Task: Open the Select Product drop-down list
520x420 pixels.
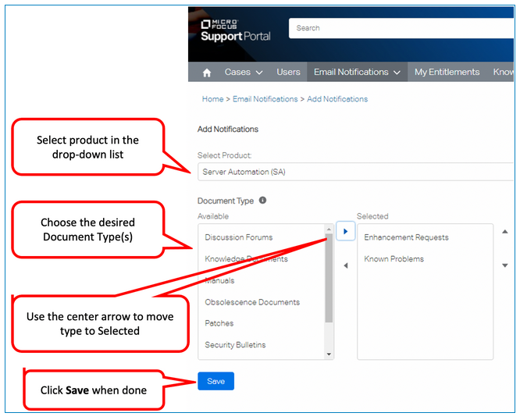Action: (355, 172)
